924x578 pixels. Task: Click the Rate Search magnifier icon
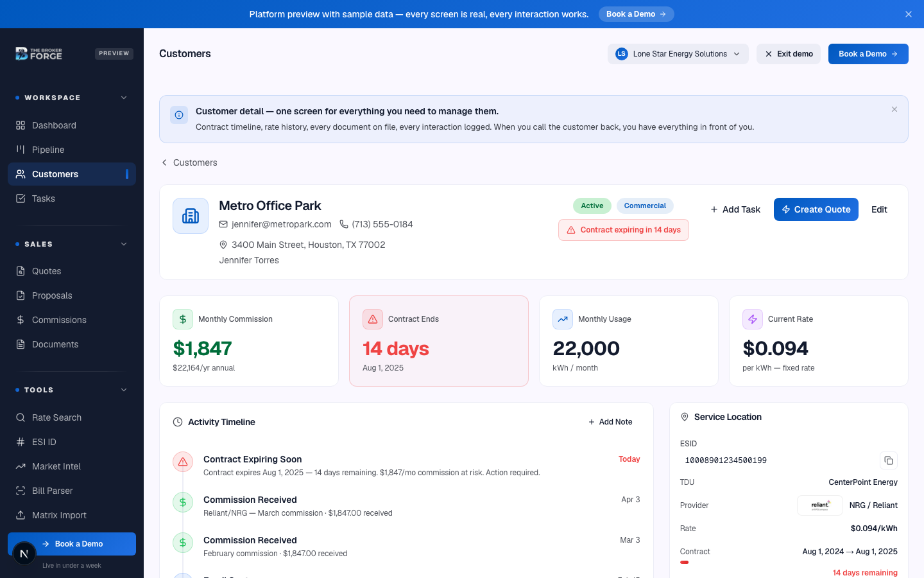(x=21, y=417)
